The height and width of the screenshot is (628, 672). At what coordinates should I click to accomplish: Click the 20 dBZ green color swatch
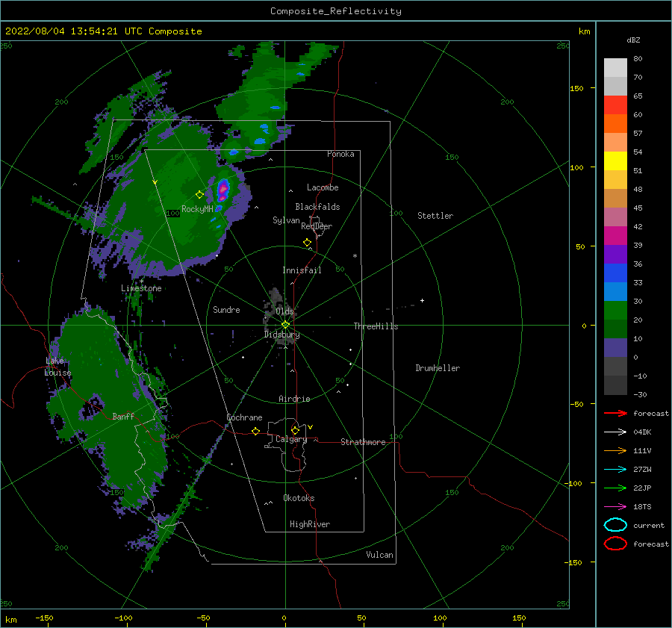[x=615, y=329]
